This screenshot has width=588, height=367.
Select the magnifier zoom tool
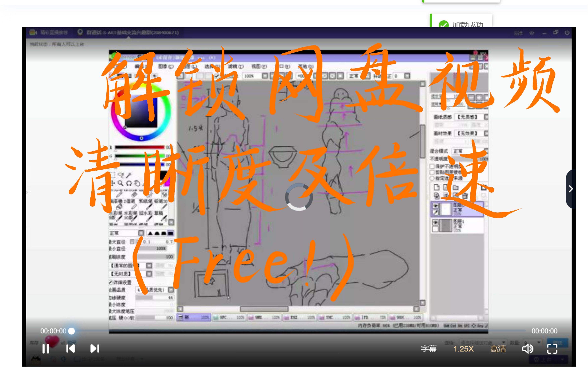click(121, 183)
